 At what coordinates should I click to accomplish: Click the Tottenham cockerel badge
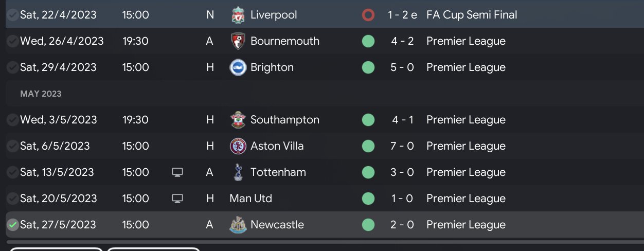click(x=238, y=172)
